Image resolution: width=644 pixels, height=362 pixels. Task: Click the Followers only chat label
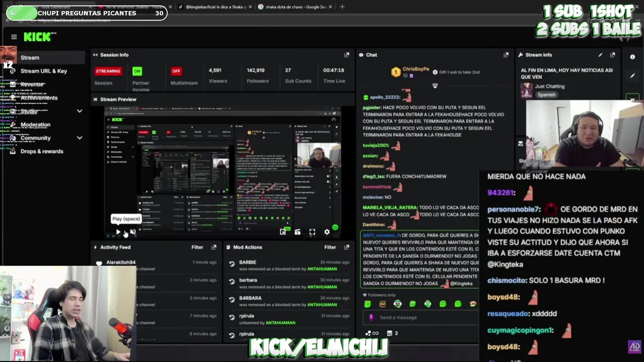(381, 295)
